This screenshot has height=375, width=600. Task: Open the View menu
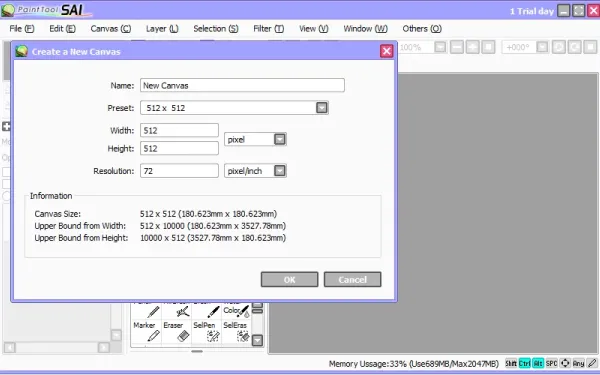[314, 29]
